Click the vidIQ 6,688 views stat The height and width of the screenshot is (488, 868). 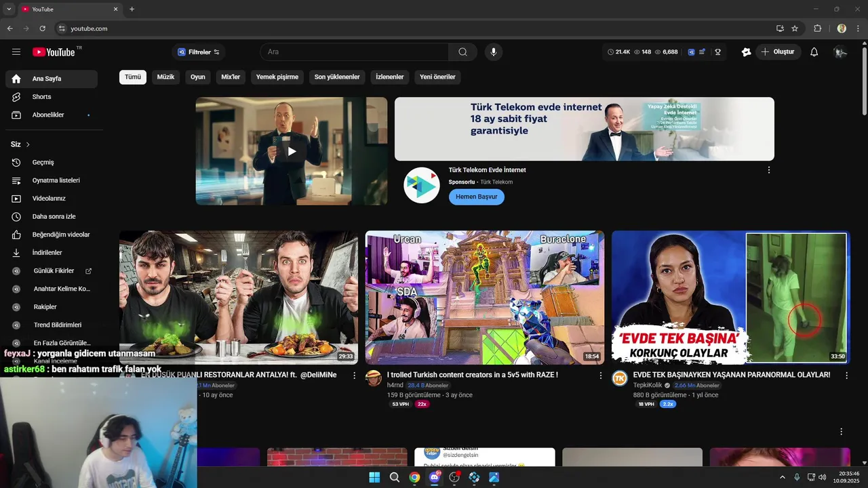(x=666, y=52)
